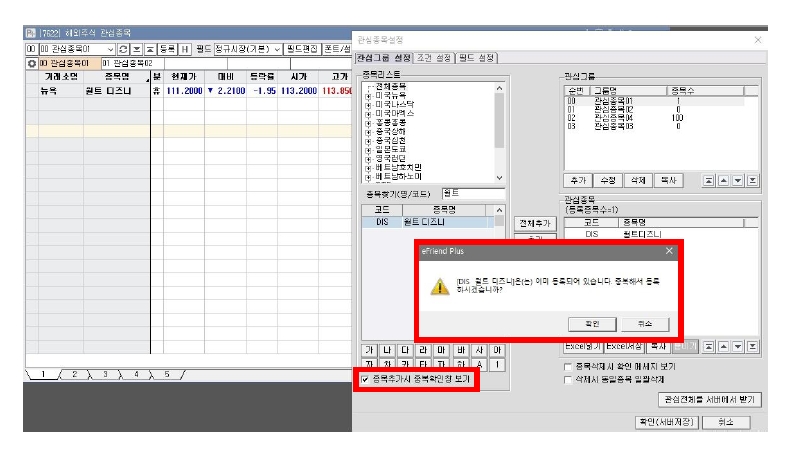The image size is (788, 466).
Task: Expand the 중국상해 tree node
Action: tap(368, 132)
